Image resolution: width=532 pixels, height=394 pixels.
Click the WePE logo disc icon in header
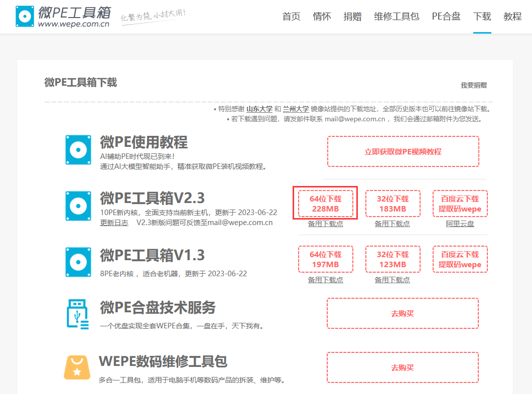click(x=25, y=16)
